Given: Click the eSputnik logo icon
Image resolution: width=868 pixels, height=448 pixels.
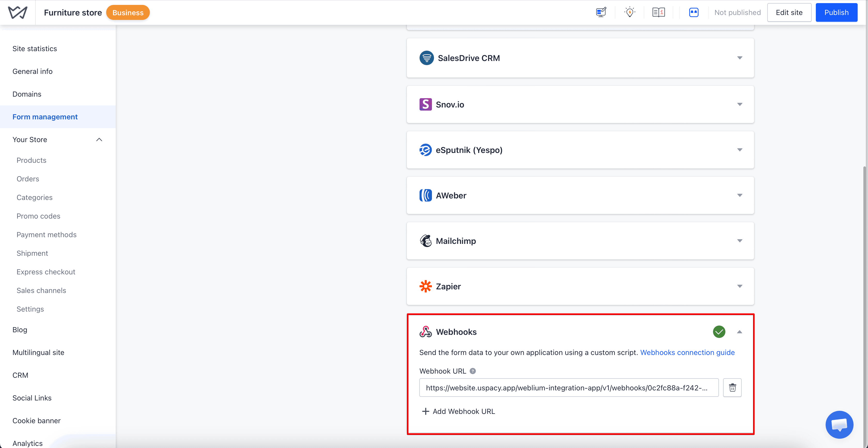Looking at the screenshot, I should [x=425, y=150].
